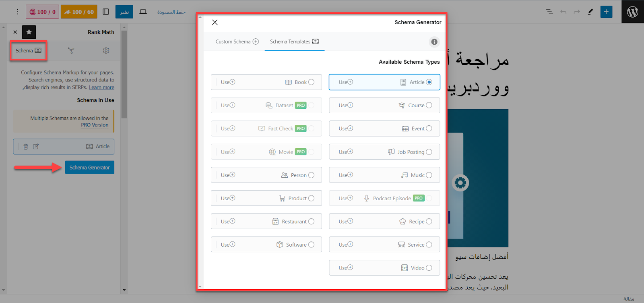Viewport: 644px width, 303px height.
Task: Click the Software schema box icon
Action: tap(280, 245)
